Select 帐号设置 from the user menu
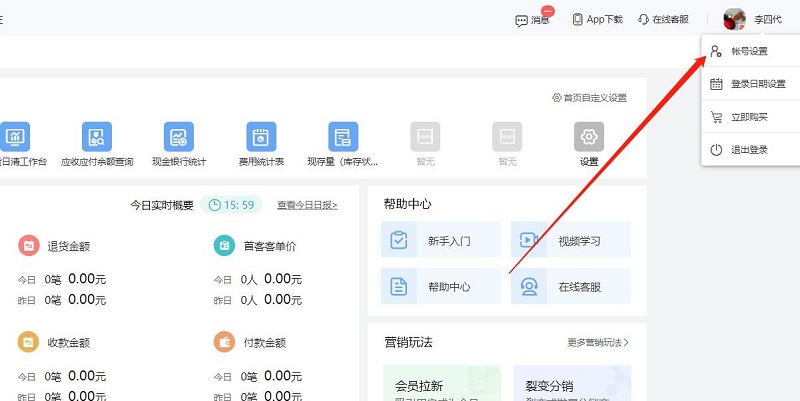Screen dimensions: 800x401 coord(751,51)
